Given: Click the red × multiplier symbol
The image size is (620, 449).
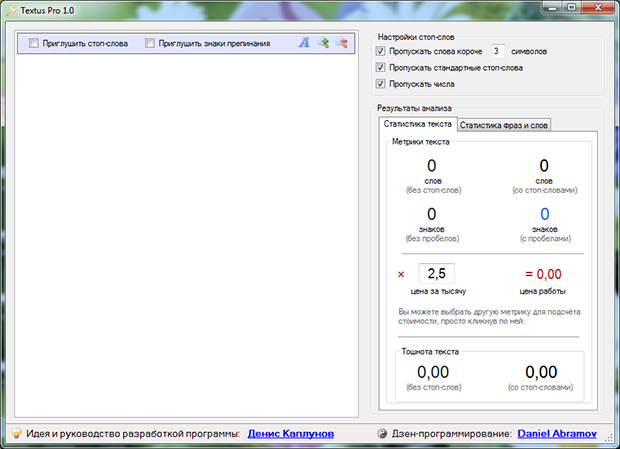Looking at the screenshot, I should click(401, 274).
